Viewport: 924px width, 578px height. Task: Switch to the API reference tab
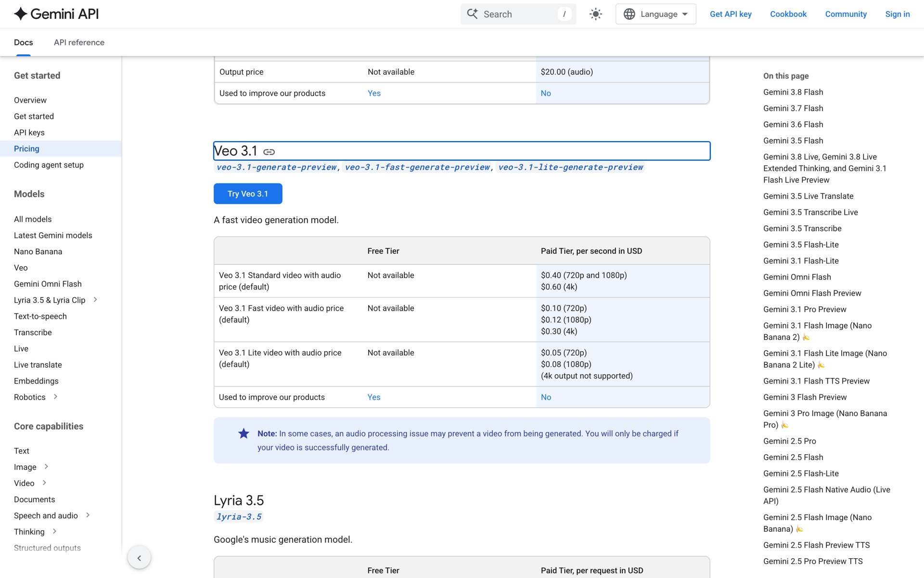[x=79, y=42]
